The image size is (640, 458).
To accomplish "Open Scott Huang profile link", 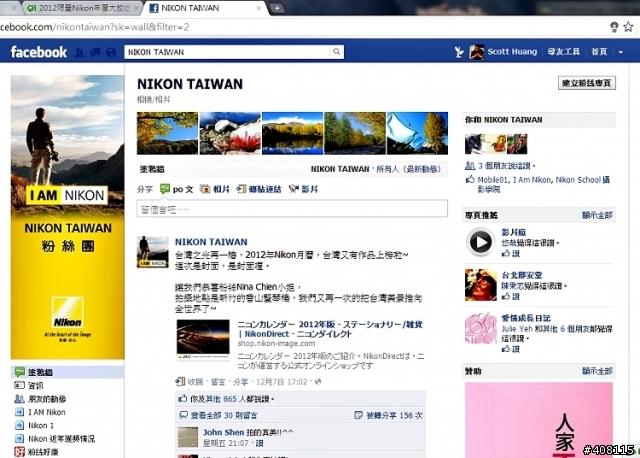I will pyautogui.click(x=512, y=51).
